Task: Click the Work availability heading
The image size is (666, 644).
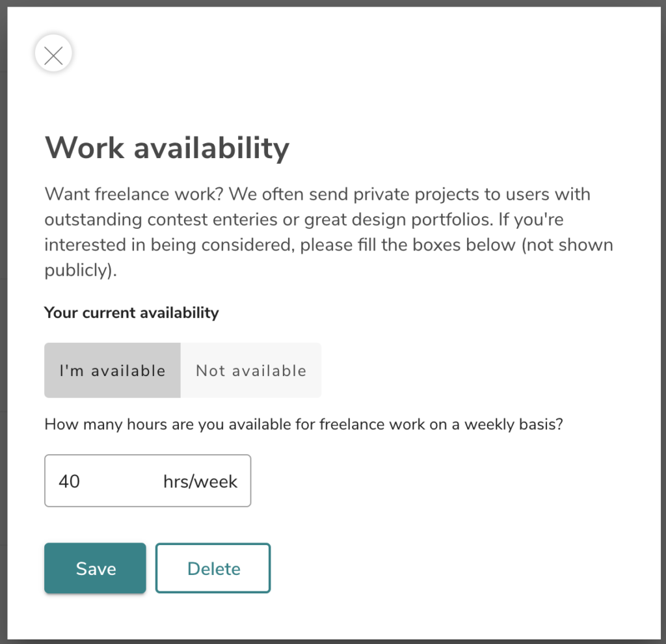Action: (x=166, y=148)
